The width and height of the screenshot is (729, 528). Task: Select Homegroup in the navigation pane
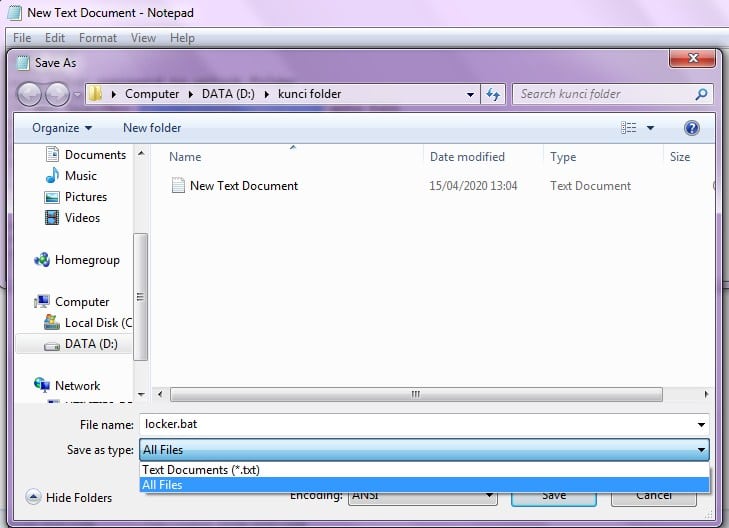87,260
